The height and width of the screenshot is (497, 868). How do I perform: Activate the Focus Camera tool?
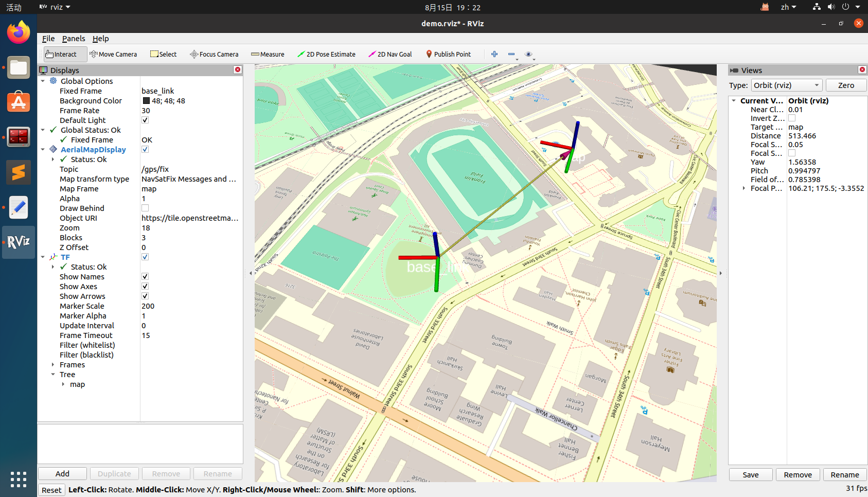[x=214, y=54]
